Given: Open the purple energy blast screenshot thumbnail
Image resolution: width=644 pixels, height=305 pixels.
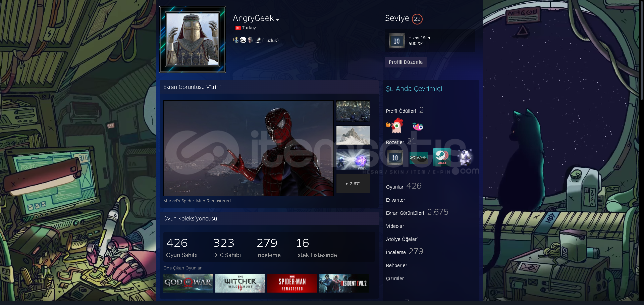Looking at the screenshot, I should pyautogui.click(x=353, y=159).
